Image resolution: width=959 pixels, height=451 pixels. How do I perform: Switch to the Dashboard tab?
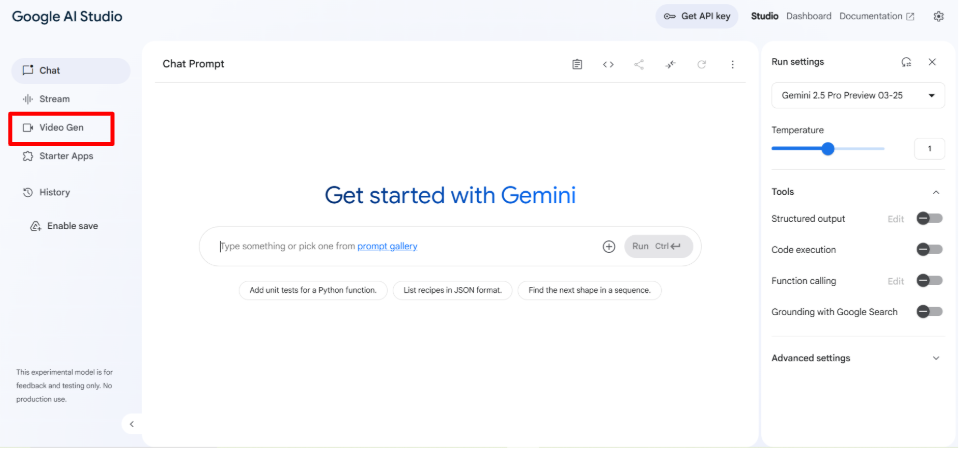coord(809,17)
